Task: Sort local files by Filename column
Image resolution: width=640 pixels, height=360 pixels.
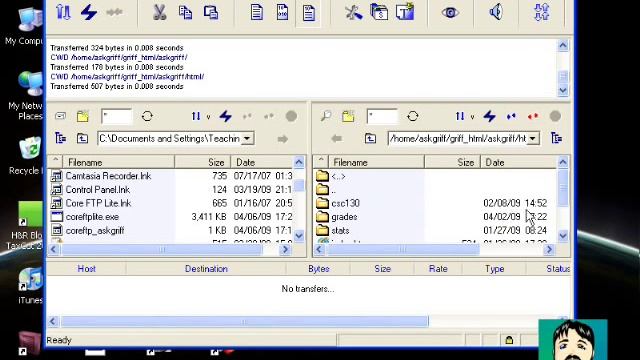Action: [x=119, y=162]
